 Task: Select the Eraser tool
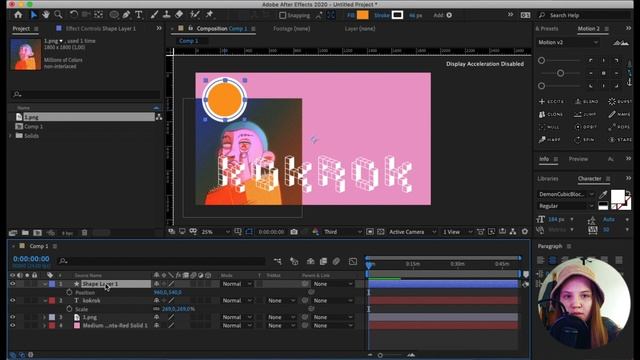coord(179,15)
